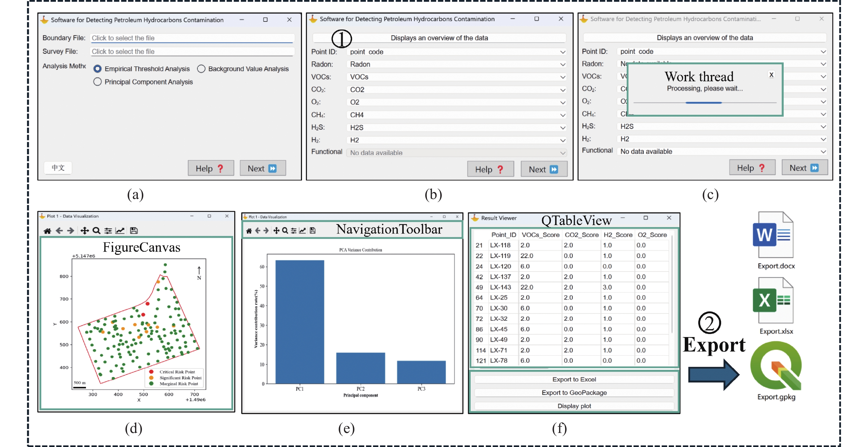Click the Save figure icon in panel (d) toolbar
868x447 pixels.
pos(134,231)
